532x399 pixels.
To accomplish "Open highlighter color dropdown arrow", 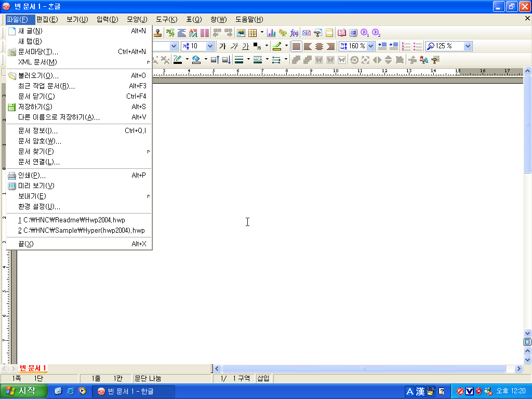I will (x=286, y=46).
